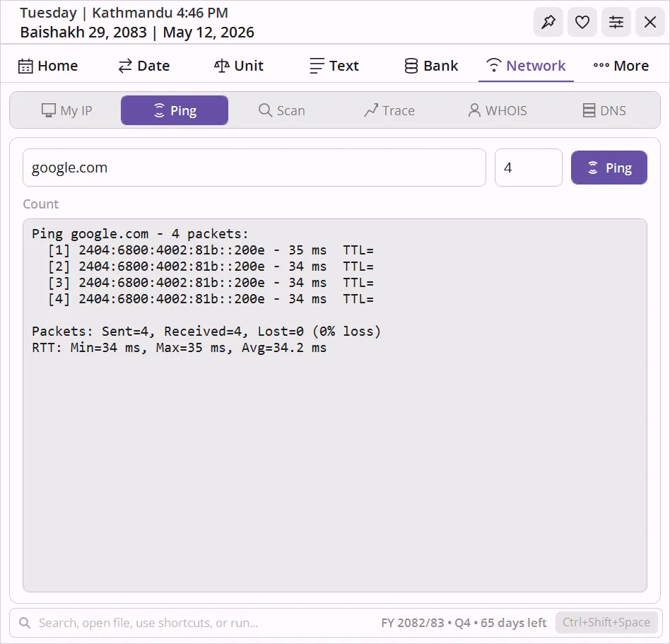The width and height of the screenshot is (670, 644).
Task: Click the first ping reply line [1]
Action: [211, 250]
